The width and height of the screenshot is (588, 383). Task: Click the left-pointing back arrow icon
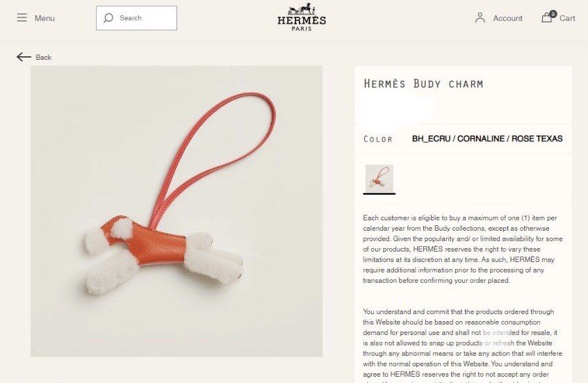click(x=24, y=57)
